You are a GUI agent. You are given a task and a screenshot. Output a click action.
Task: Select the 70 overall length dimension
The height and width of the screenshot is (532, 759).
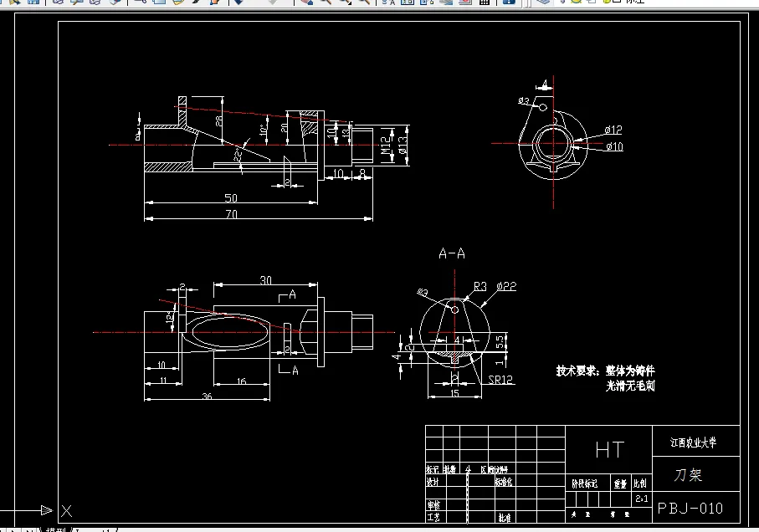(231, 214)
